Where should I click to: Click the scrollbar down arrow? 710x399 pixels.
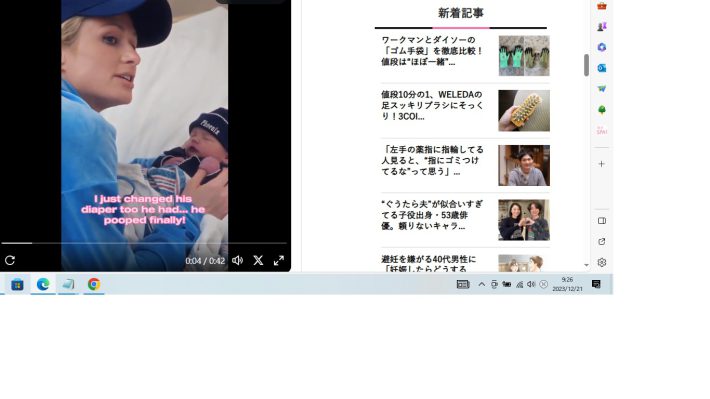(x=586, y=265)
